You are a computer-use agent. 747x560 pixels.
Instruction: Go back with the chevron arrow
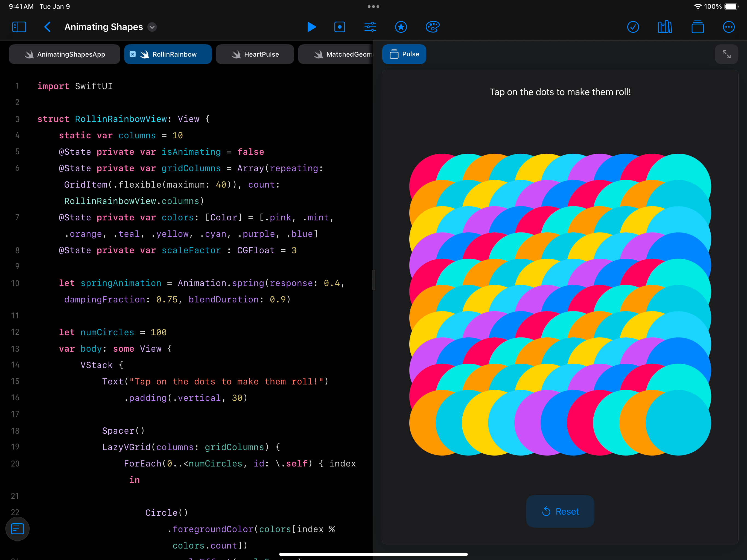(48, 27)
